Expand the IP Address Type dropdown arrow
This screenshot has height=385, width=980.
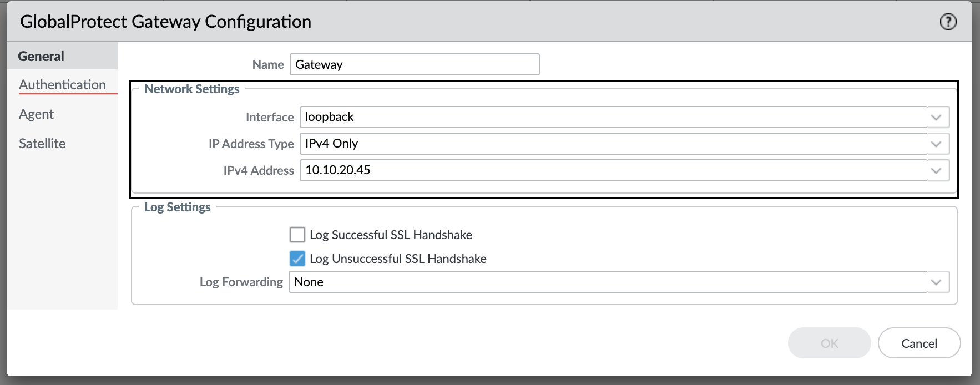[x=937, y=144]
